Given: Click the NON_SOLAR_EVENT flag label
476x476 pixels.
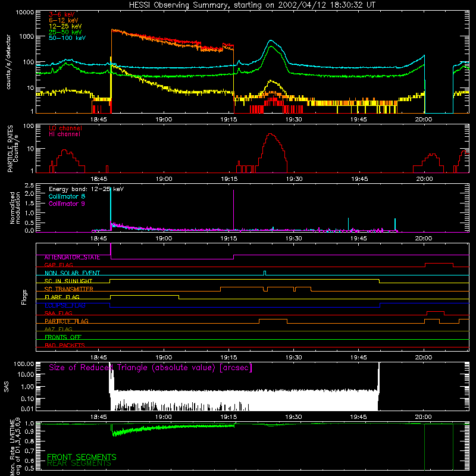Looking at the screenshot, I should 72,273.
